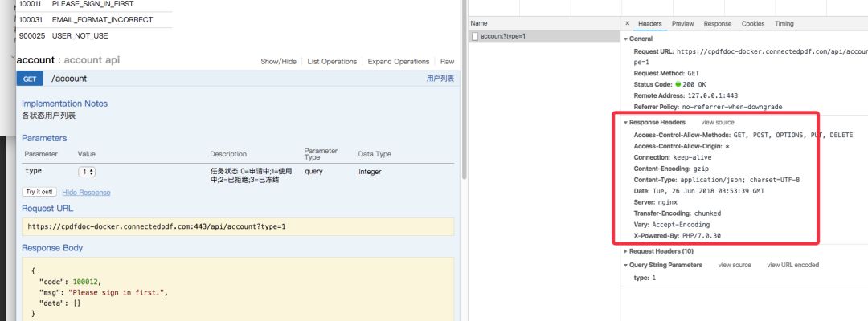The width and height of the screenshot is (868, 321).
Task: Click the Response Body JSON block
Action: pos(238,289)
